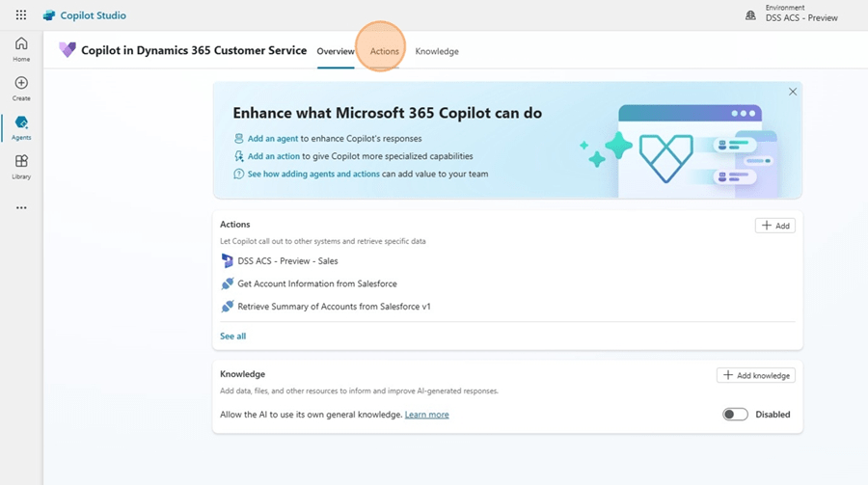This screenshot has width=868, height=485.
Task: Open the Library from the sidebar
Action: (x=21, y=167)
